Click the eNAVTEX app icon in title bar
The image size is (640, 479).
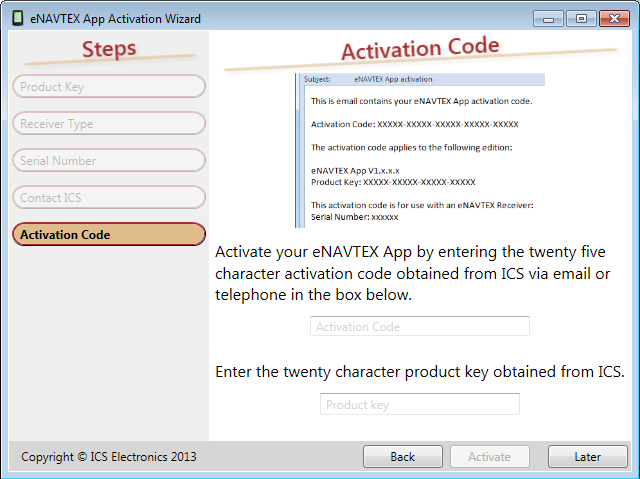coord(18,18)
